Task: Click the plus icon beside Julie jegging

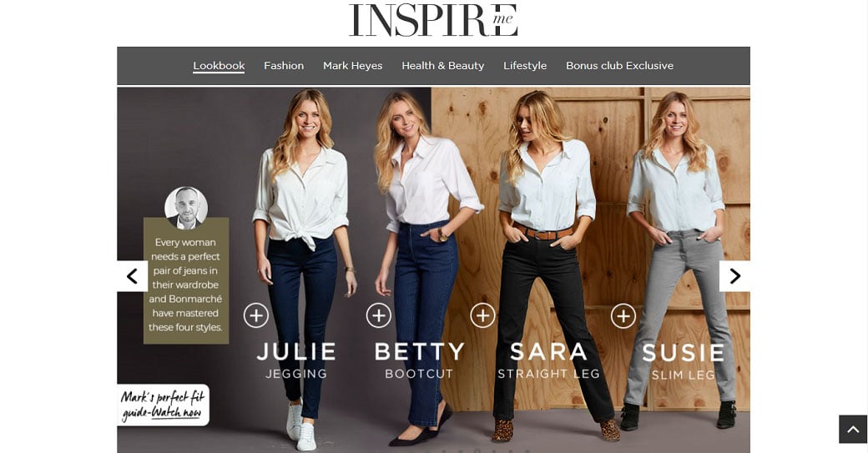Action: point(255,316)
